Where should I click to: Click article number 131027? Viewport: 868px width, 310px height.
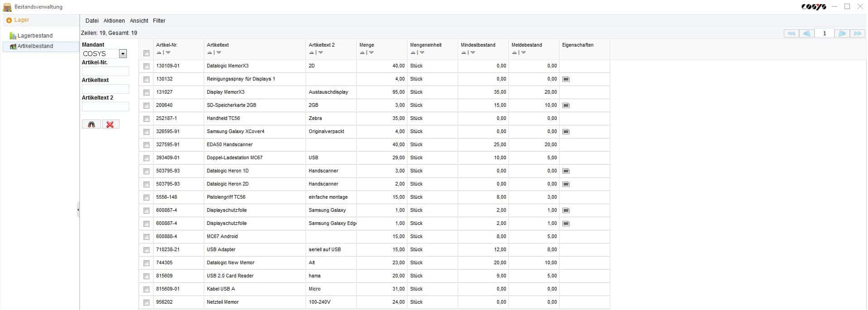(x=164, y=92)
